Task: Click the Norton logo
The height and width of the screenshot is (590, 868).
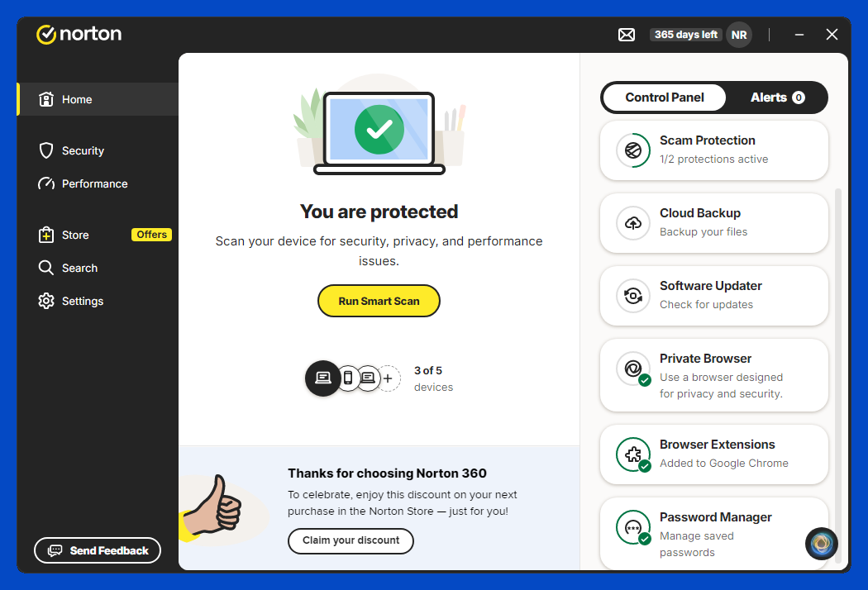Action: 79,34
